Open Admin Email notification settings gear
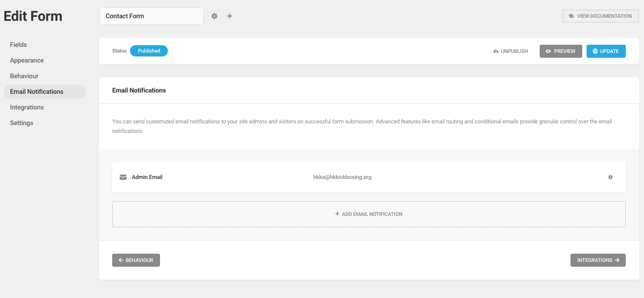Screen dimensions: 644x298 point(611,177)
